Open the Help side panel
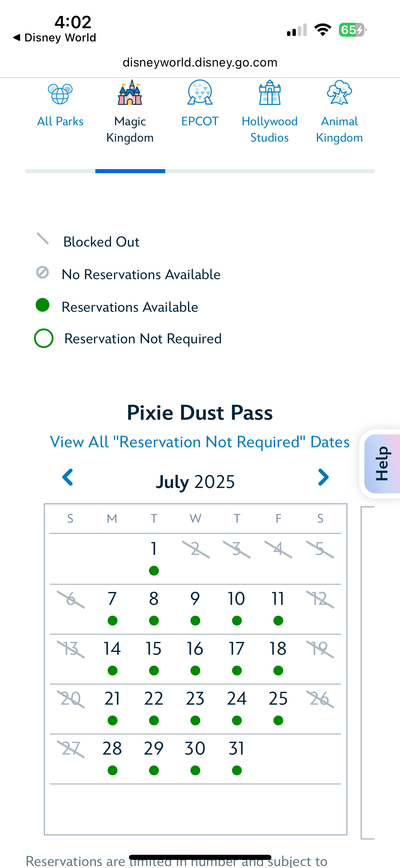Image resolution: width=400 pixels, height=868 pixels. [382, 464]
